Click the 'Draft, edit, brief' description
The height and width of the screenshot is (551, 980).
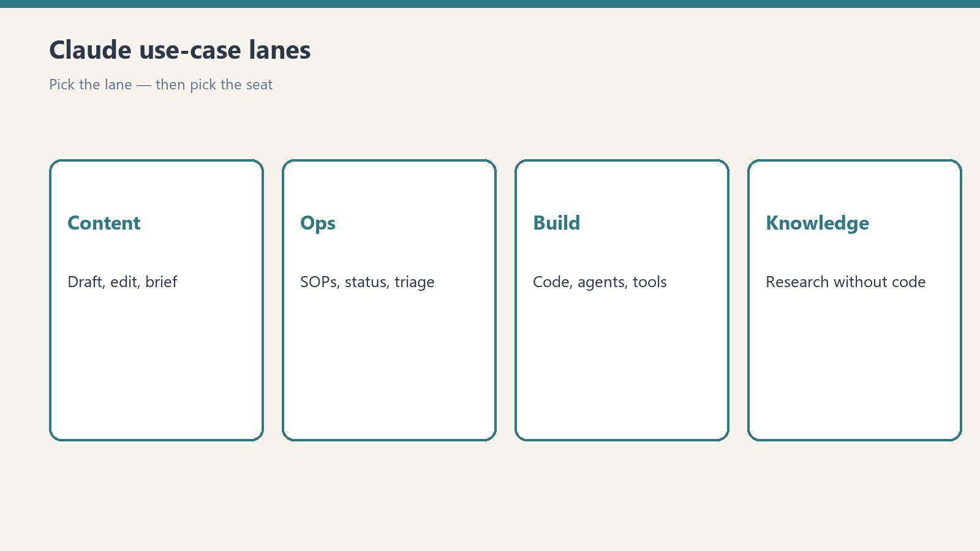[x=123, y=282]
